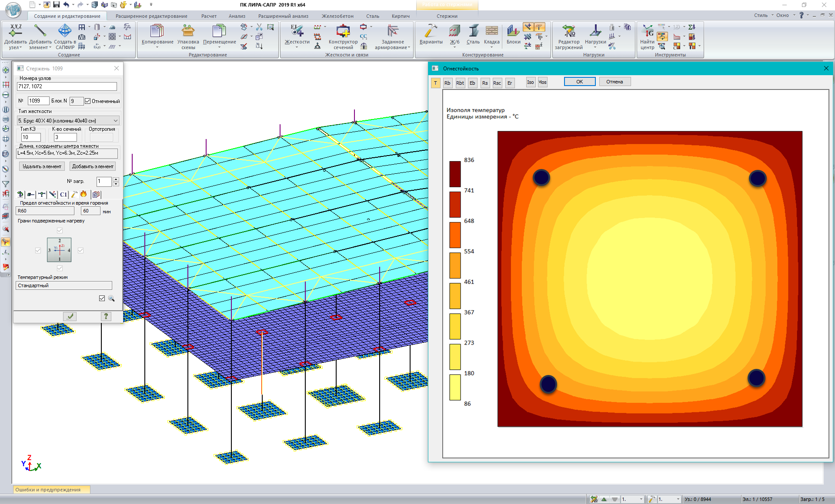Toggle checkbox next to magnifier icon
835x504 pixels.
(102, 298)
